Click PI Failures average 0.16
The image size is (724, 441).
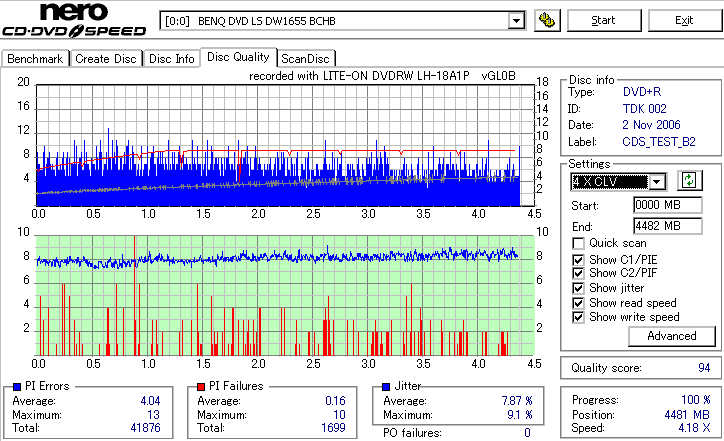[x=335, y=400]
